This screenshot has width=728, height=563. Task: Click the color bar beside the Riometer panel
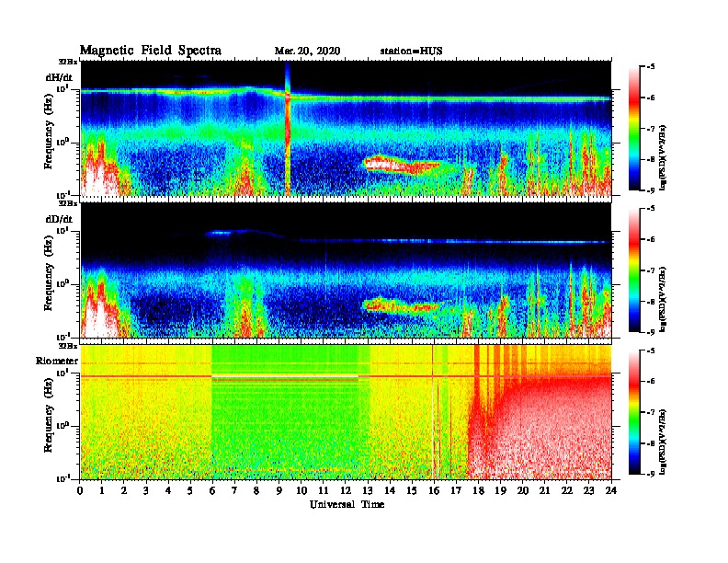point(634,412)
